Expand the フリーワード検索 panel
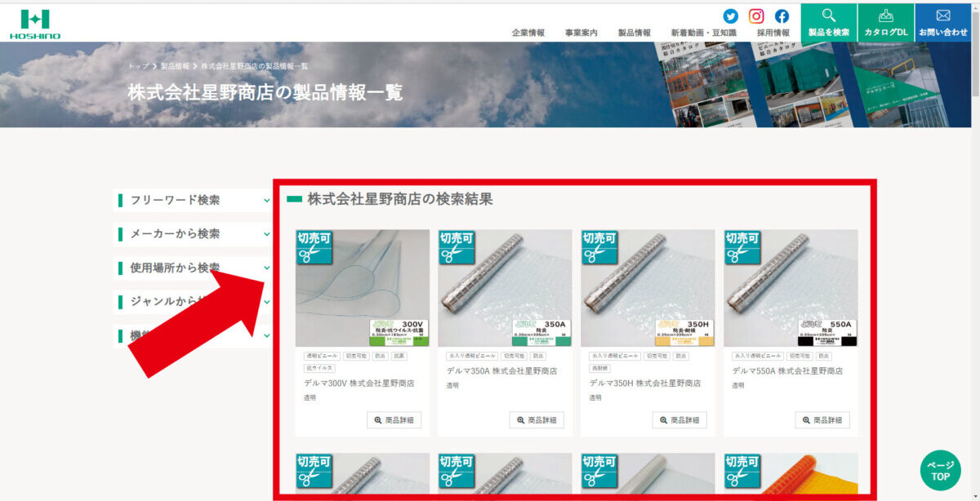This screenshot has width=980, height=501. click(x=193, y=200)
